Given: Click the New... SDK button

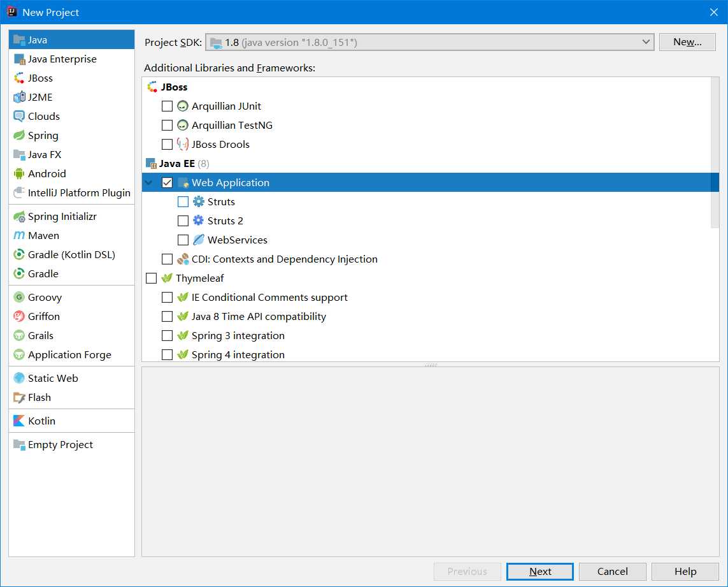Looking at the screenshot, I should coord(687,42).
